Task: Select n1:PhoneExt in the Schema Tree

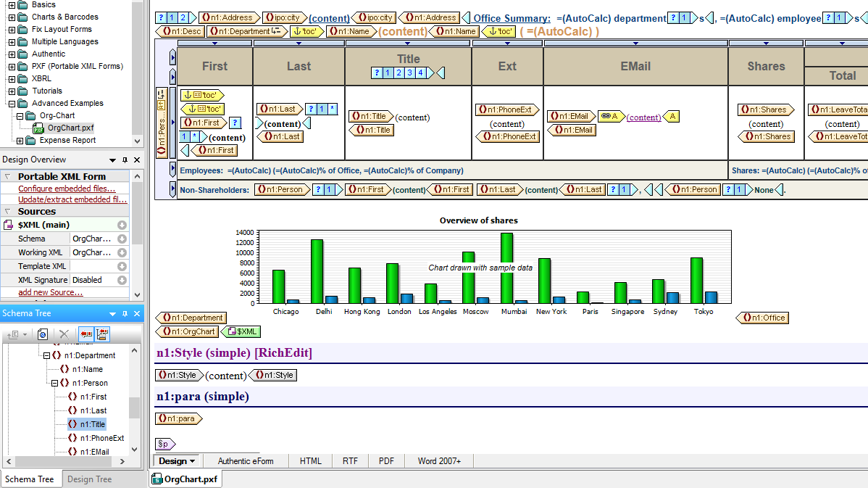Action: tap(101, 438)
